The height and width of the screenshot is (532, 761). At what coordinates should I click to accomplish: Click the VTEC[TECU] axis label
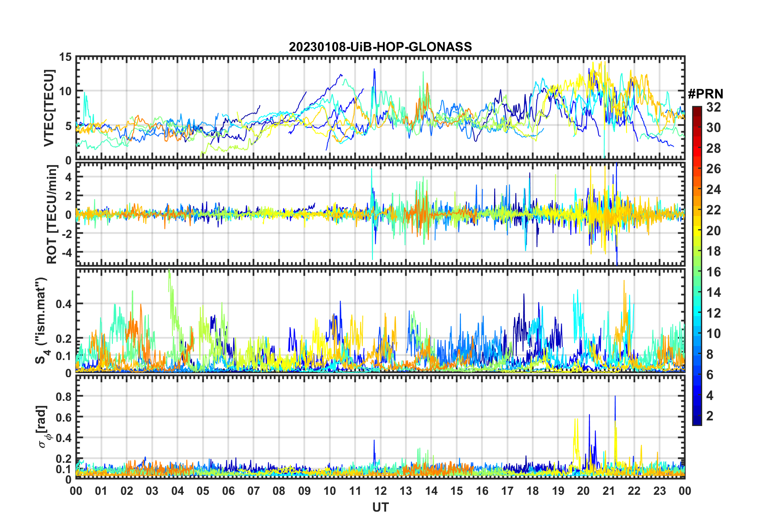(x=49, y=108)
